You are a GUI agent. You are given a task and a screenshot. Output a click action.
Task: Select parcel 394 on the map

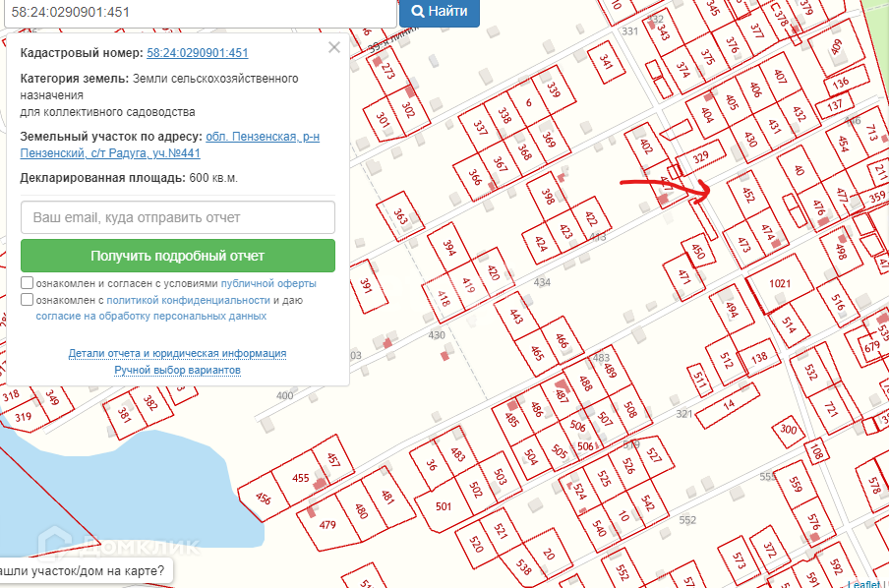(x=449, y=248)
